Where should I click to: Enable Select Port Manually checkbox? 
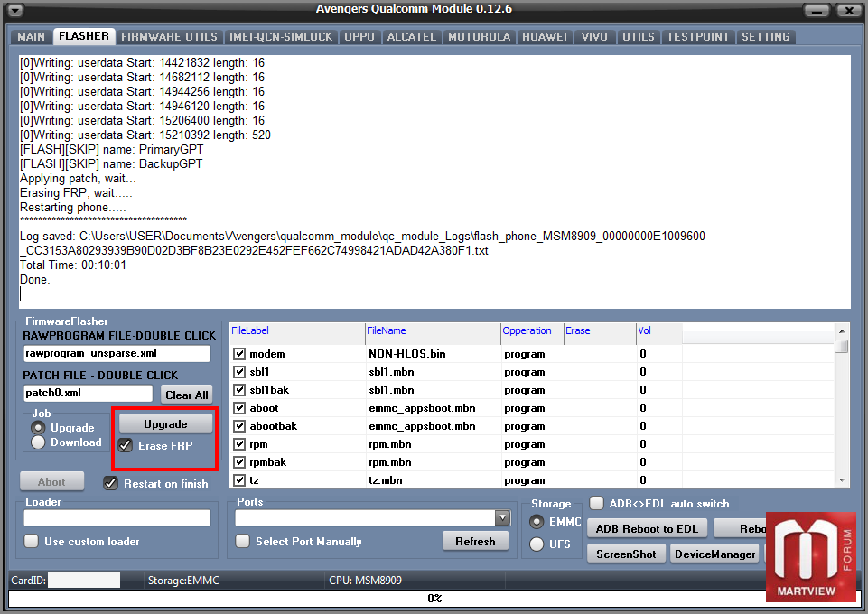coord(242,541)
